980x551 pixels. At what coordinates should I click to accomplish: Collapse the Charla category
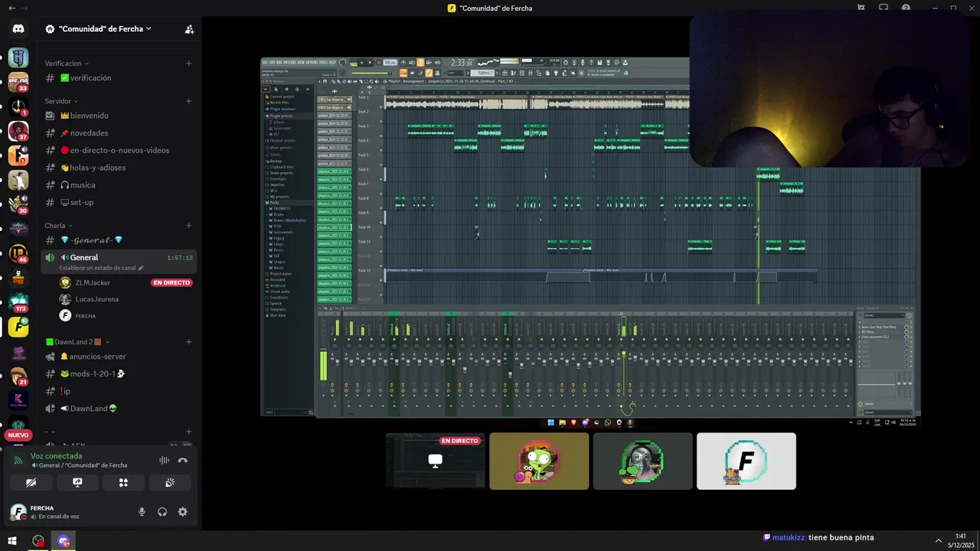click(x=59, y=226)
